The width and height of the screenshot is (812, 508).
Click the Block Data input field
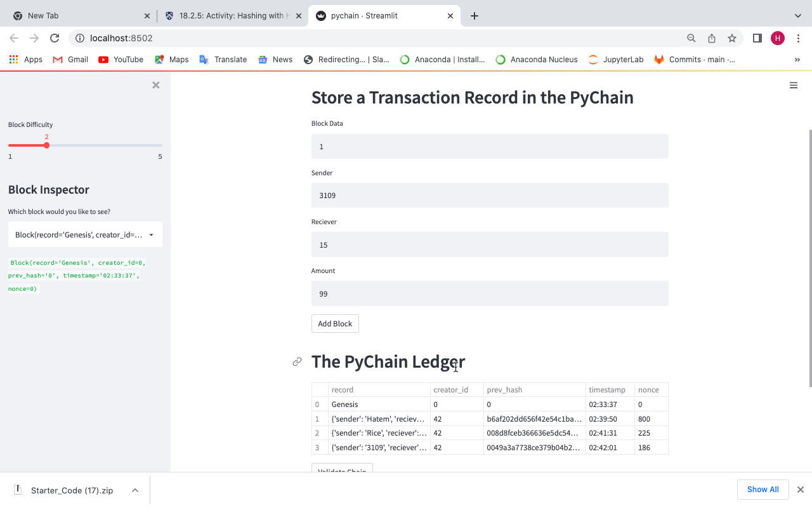pos(490,146)
